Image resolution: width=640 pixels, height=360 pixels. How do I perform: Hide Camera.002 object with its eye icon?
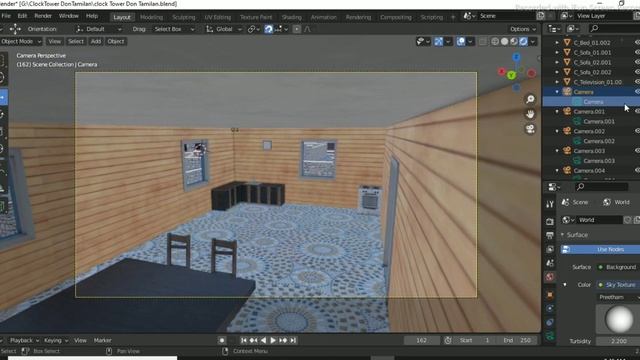tap(637, 131)
